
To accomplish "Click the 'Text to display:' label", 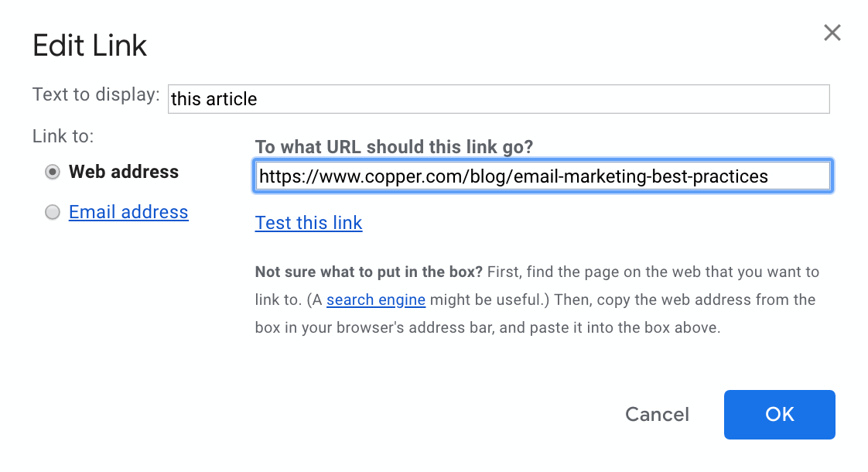I will pos(96,95).
